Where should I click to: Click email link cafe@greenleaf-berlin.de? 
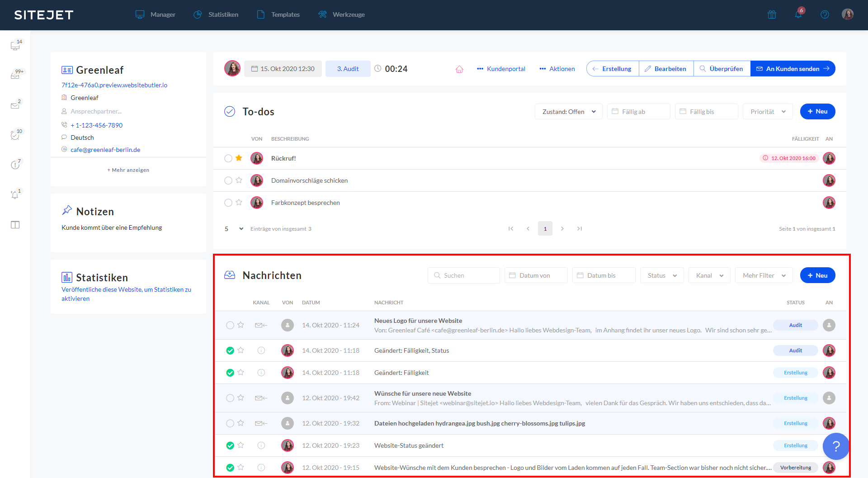(x=105, y=150)
